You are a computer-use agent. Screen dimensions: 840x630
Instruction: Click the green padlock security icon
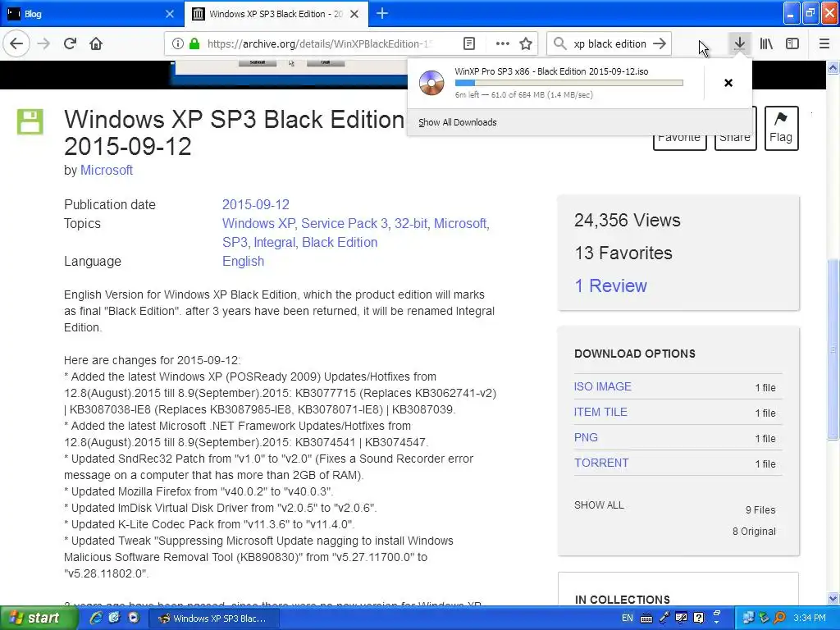tap(194, 44)
